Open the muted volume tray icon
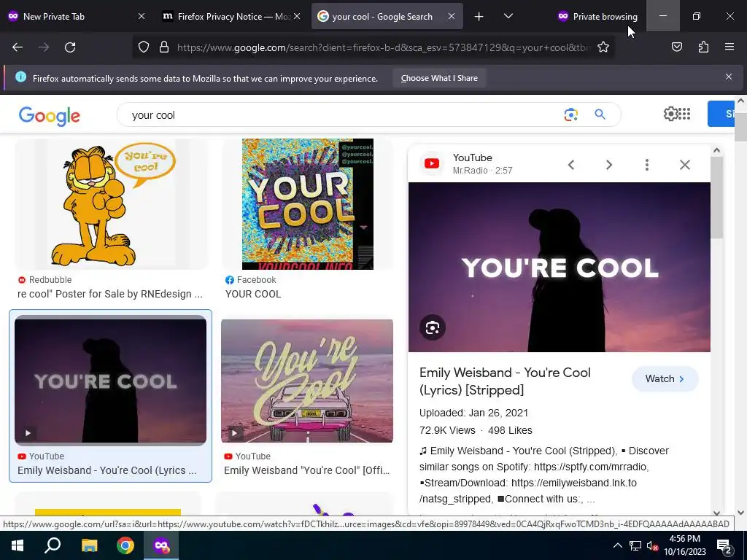The image size is (747, 560). [652, 545]
